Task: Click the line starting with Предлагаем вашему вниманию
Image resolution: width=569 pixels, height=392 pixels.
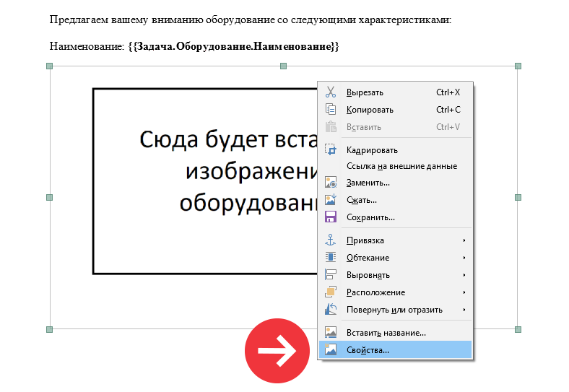Action: (x=251, y=19)
